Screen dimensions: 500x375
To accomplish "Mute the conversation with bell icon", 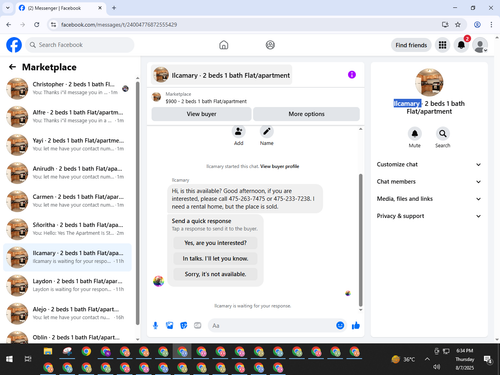I will (414, 134).
